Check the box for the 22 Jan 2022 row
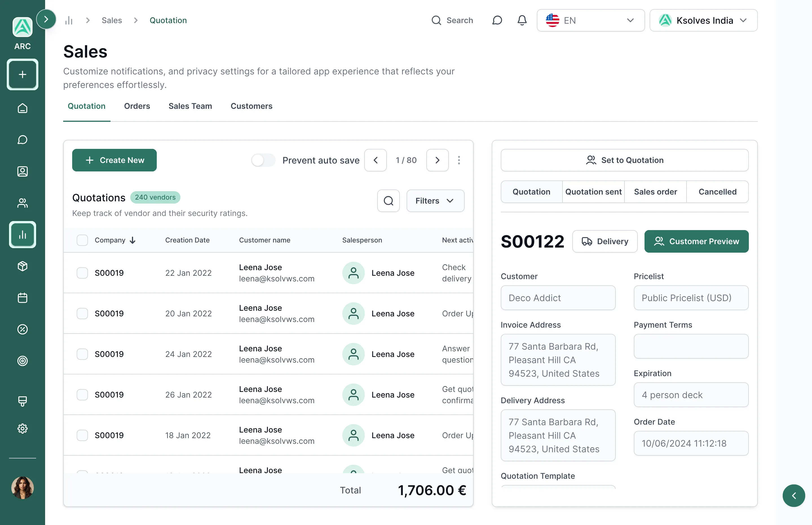The width and height of the screenshot is (812, 525). pyautogui.click(x=82, y=273)
